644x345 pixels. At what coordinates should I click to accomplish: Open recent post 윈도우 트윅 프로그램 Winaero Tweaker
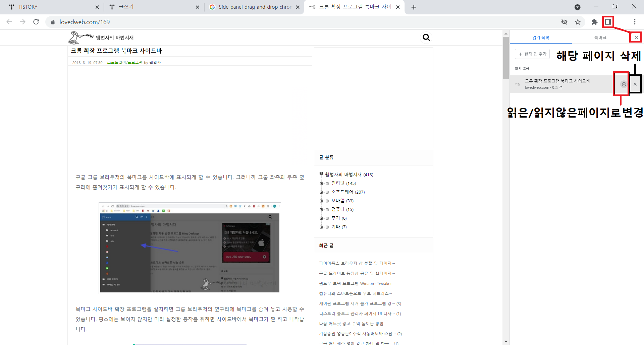[355, 283]
